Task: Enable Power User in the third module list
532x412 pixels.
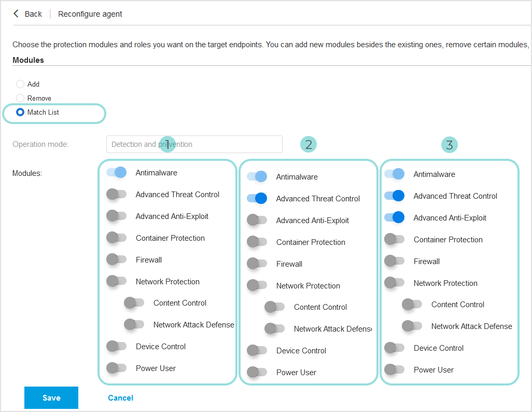Action: tap(394, 369)
